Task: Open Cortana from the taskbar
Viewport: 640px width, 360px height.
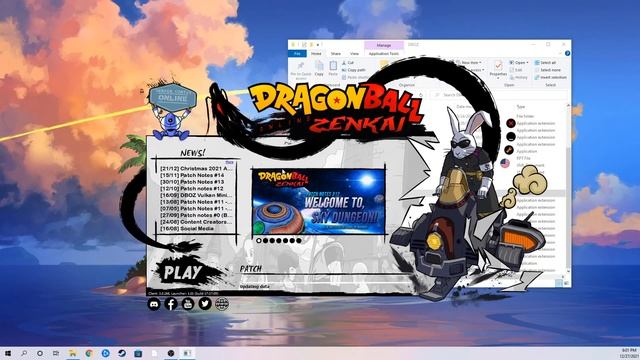Action: coord(40,353)
